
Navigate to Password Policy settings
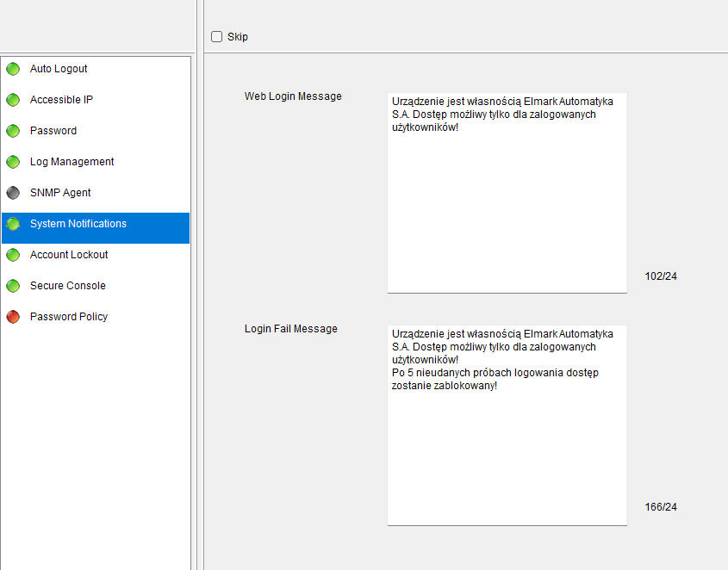(x=69, y=317)
